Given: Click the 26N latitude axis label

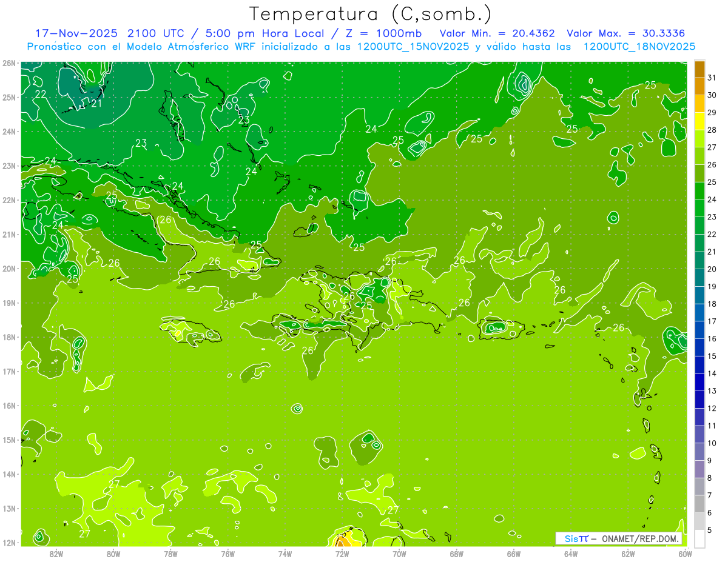Looking at the screenshot, I should [x=8, y=63].
